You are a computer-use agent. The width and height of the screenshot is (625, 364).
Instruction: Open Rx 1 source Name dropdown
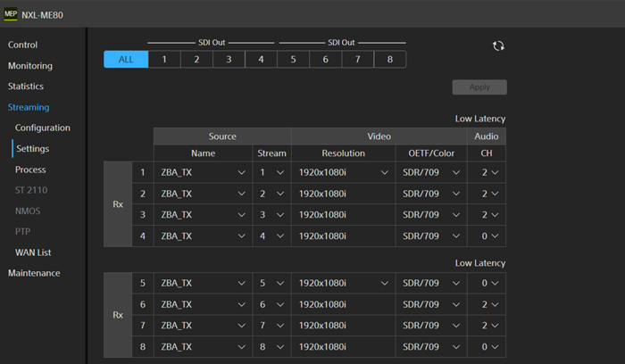203,172
